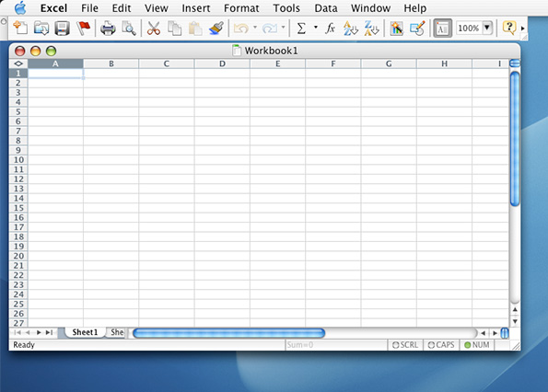Click the SCRL indicator in status bar

click(x=405, y=345)
